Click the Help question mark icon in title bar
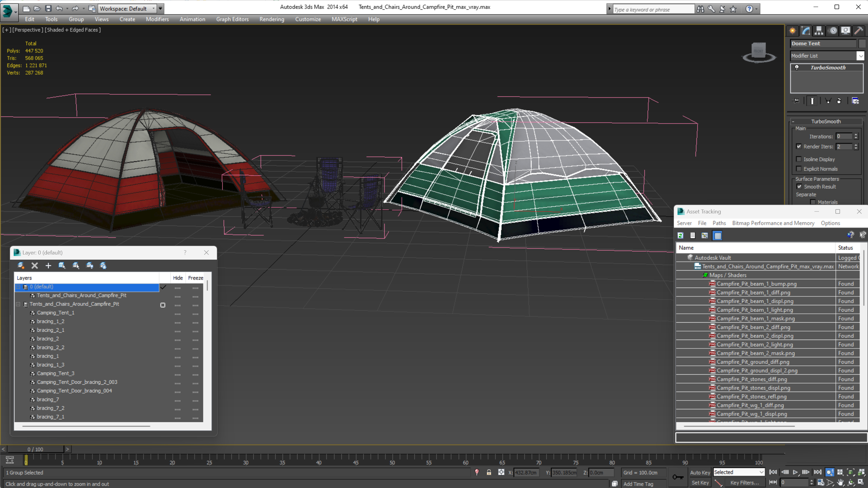868x488 pixels. click(x=749, y=9)
